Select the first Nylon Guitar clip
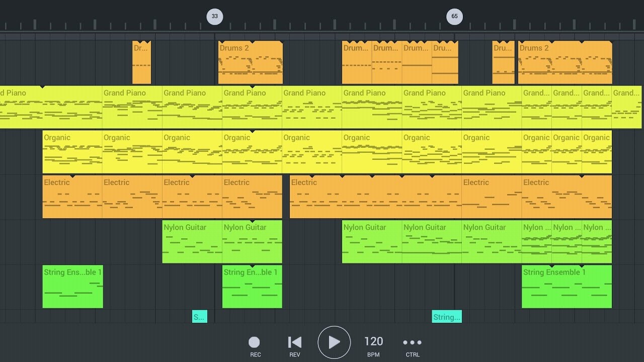This screenshot has height=362, width=644. click(x=192, y=241)
